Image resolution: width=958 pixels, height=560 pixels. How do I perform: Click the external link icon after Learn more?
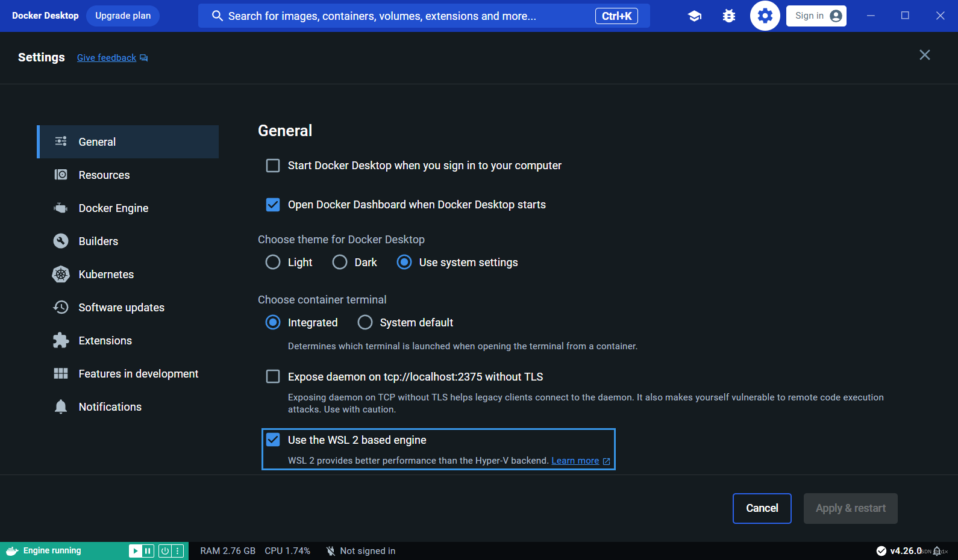pos(606,461)
